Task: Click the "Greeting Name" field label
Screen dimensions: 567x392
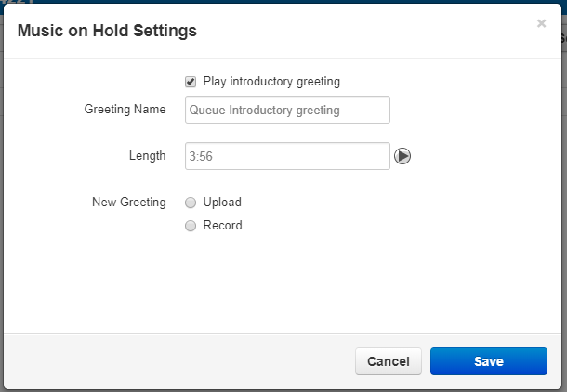Action: click(x=125, y=109)
